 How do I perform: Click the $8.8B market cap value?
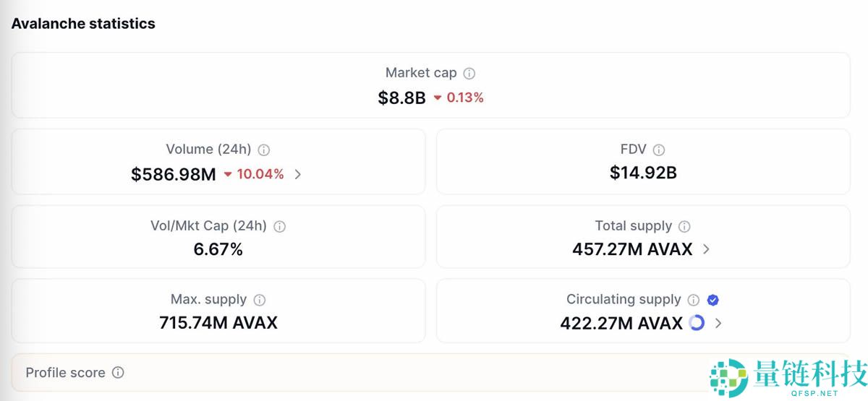point(401,98)
